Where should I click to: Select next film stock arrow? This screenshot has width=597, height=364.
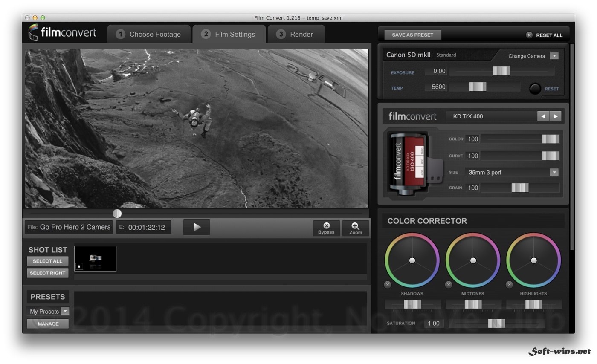coord(555,116)
